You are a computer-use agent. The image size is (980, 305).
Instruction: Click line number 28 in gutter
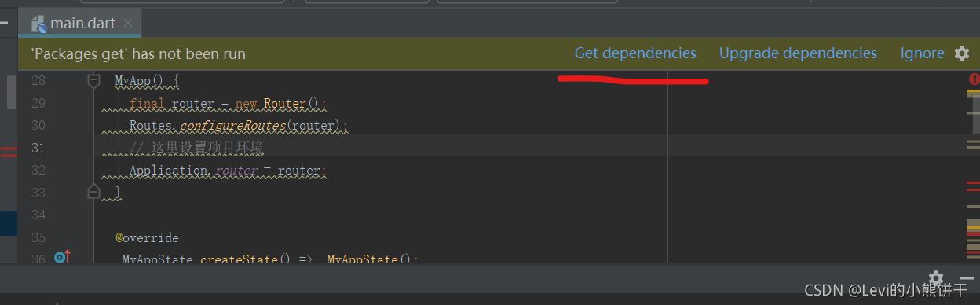(38, 80)
